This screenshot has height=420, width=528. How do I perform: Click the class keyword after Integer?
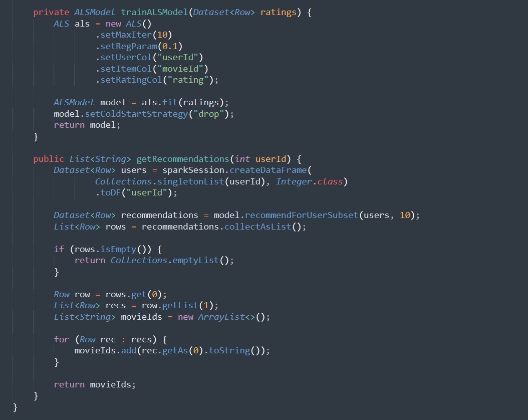[x=330, y=181]
